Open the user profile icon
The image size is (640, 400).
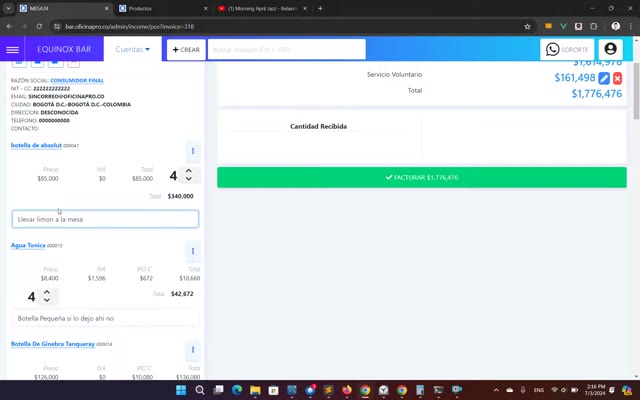(x=610, y=49)
